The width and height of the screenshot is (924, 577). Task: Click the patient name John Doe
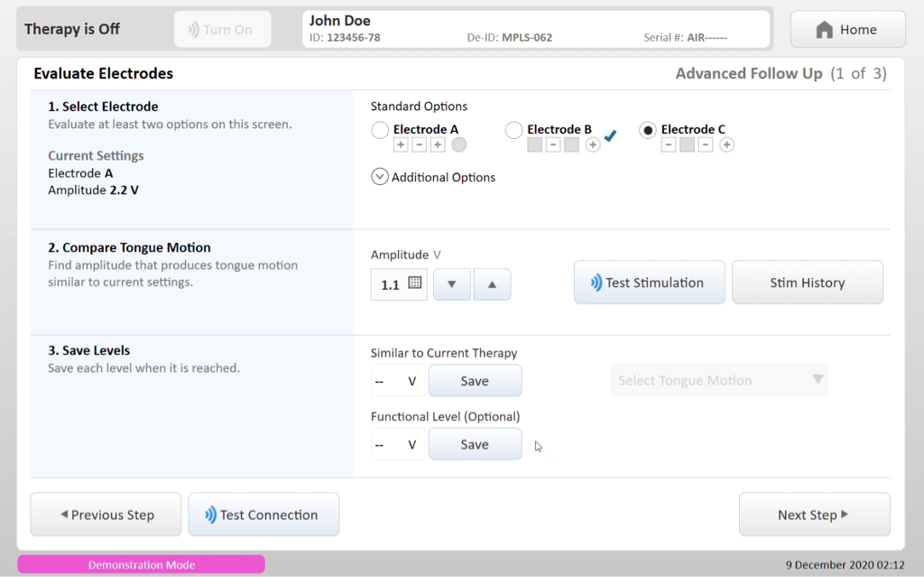click(340, 21)
